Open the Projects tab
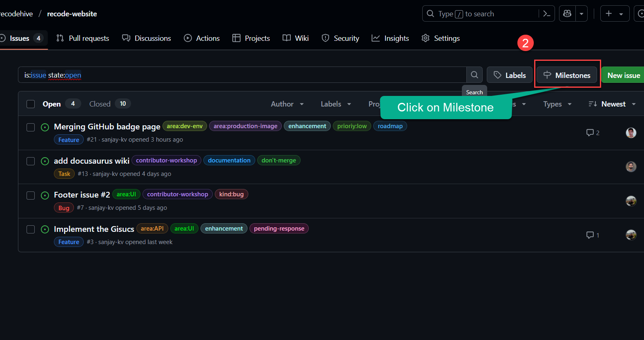 coord(251,38)
